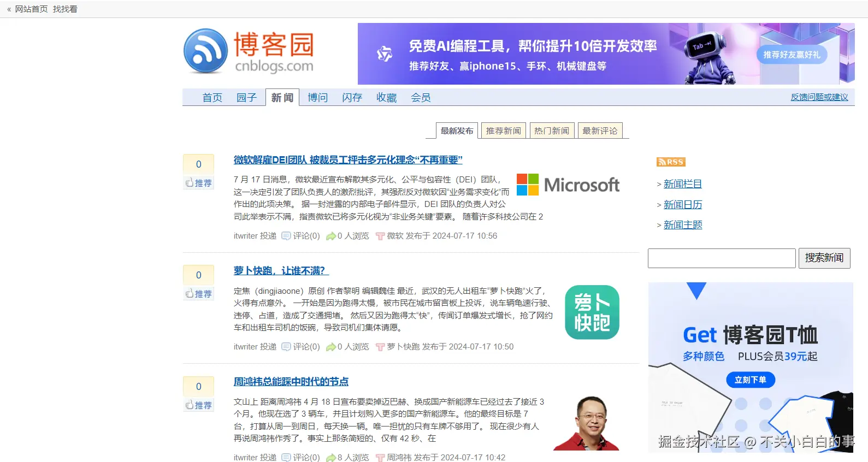The height and width of the screenshot is (462, 868).
Task: Click the comment icon under Microsoft article
Action: (286, 236)
